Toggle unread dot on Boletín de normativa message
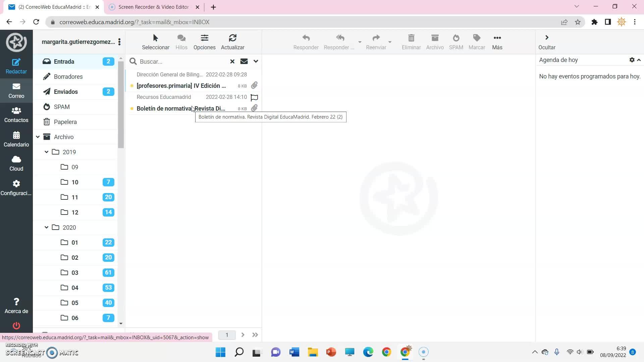Viewport: 644px width, 362px height. [132, 109]
